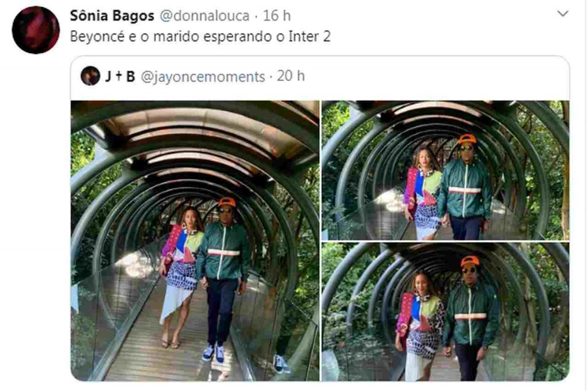This screenshot has height=392, width=588.
Task: Open the lower small tunnel photo
Action: click(x=446, y=312)
